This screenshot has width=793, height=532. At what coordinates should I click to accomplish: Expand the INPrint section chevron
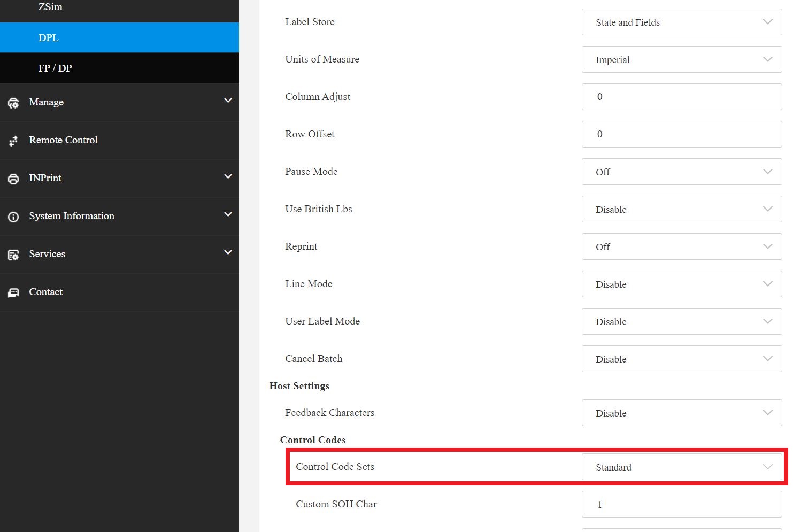click(228, 176)
